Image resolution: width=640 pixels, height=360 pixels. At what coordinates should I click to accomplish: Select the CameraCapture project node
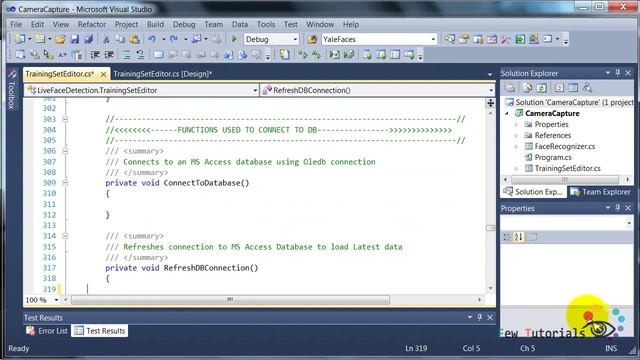coord(552,113)
